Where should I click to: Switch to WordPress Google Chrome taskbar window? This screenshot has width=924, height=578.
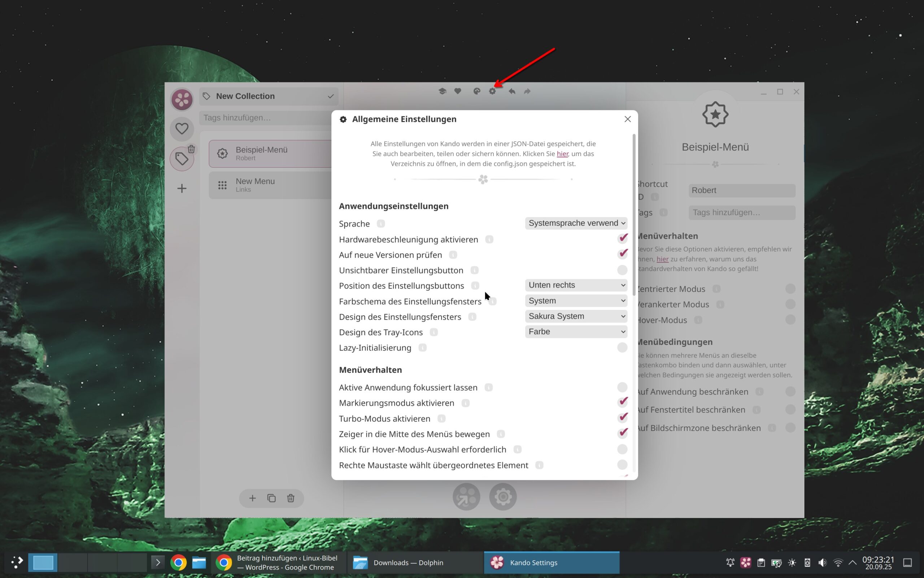(x=279, y=563)
